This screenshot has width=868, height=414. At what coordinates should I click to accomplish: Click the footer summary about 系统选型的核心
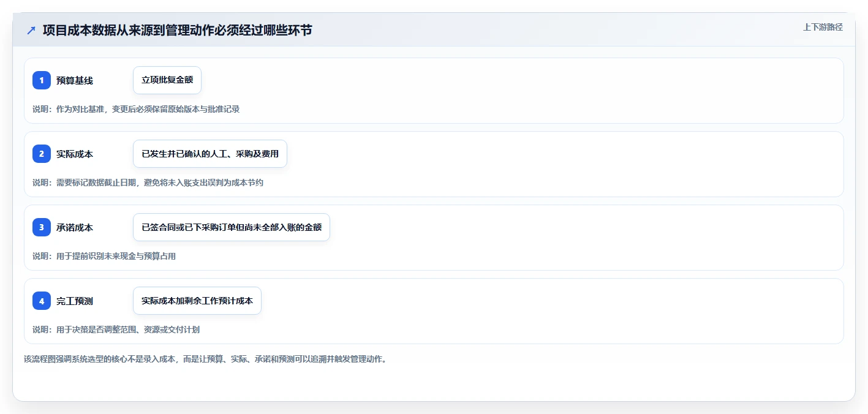pos(205,359)
